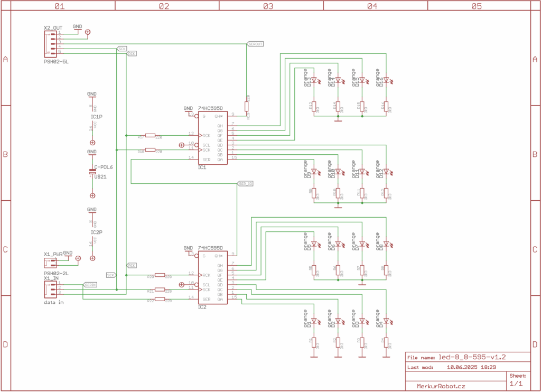Click the X1_PWR two-pin connector symbol
The image size is (541, 392).
point(51,263)
